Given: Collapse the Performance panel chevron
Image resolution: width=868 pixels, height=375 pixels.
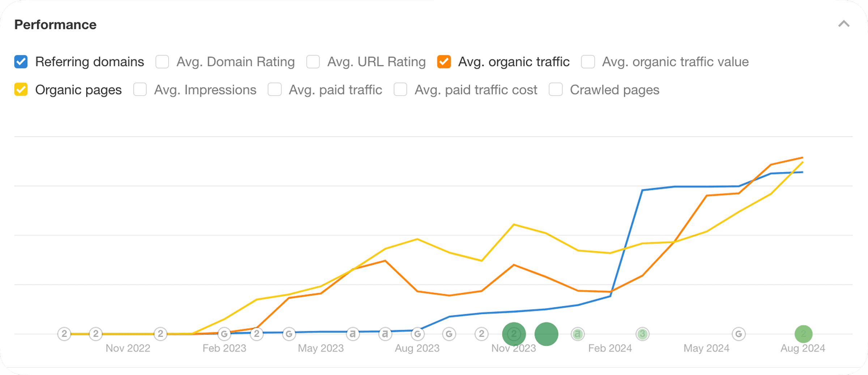Looking at the screenshot, I should [843, 24].
